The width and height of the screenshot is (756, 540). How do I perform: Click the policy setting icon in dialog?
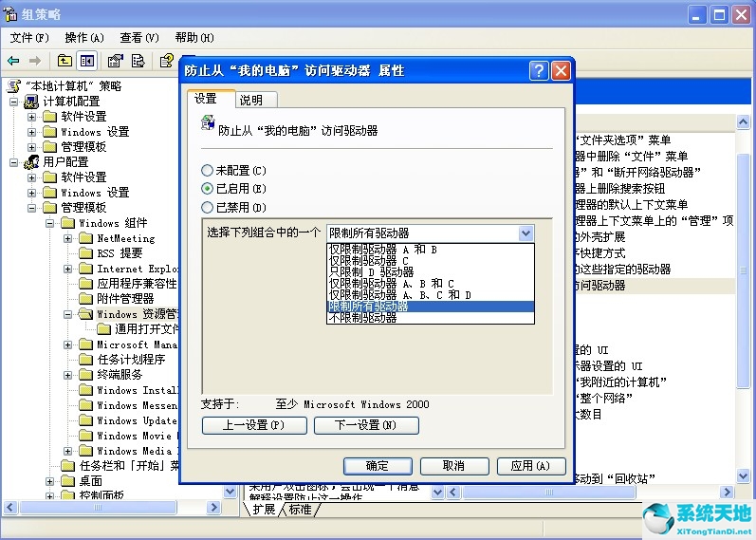tap(208, 123)
